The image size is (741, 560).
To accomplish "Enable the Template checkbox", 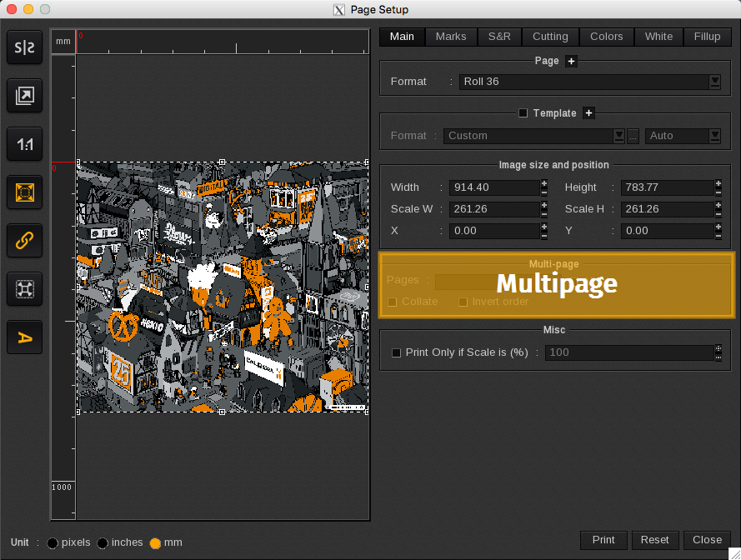I will click(x=523, y=113).
